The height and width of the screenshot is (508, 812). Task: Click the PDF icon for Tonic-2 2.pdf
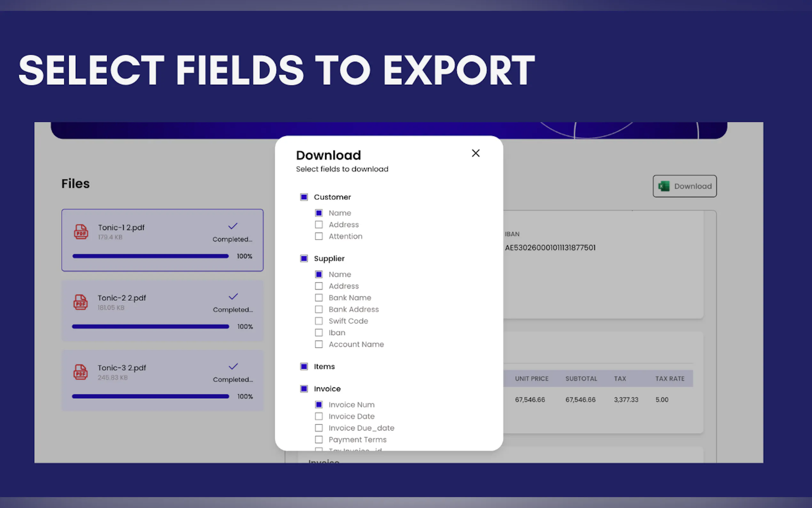coord(81,302)
